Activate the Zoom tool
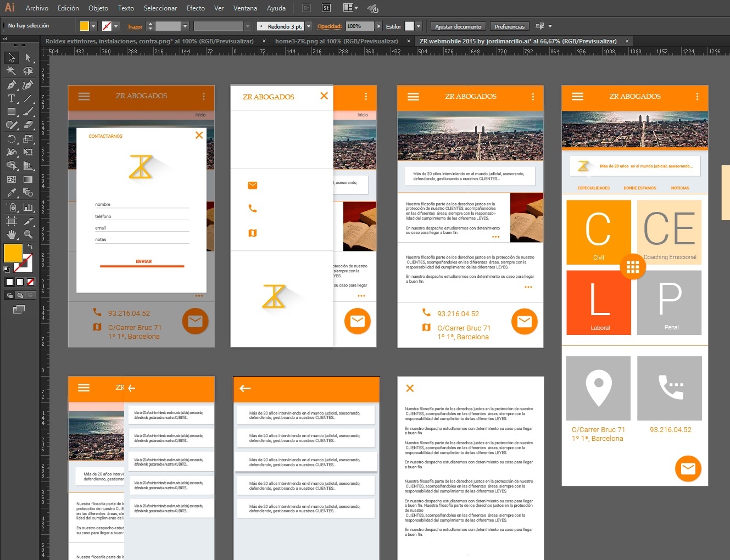 pyautogui.click(x=28, y=234)
